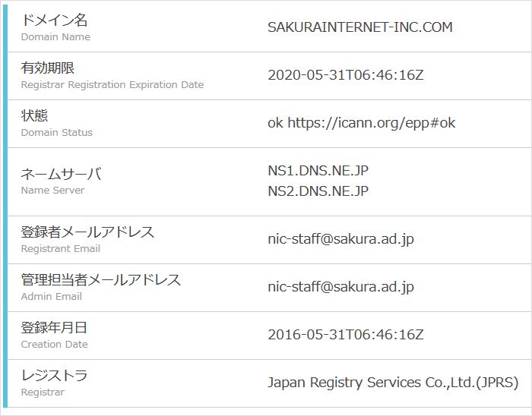This screenshot has height=416, width=532.
Task: Select the NS1.DNS.NE.JP name server entry
Action: tap(318, 171)
